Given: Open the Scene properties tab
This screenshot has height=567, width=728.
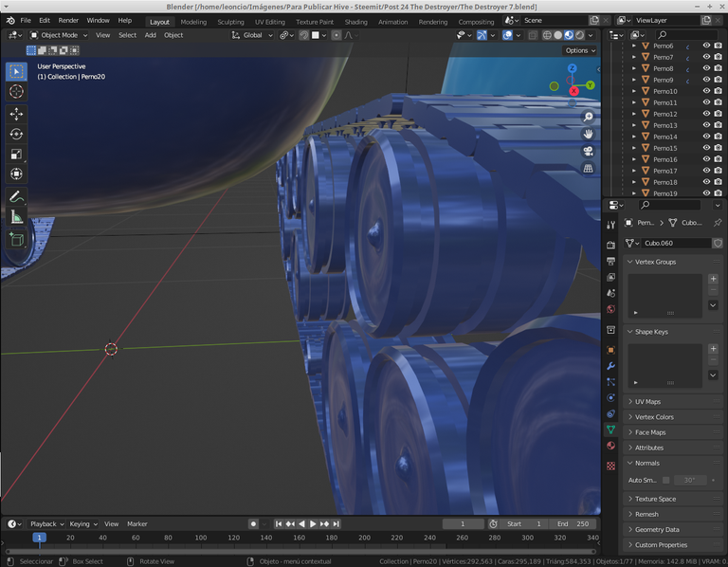Looking at the screenshot, I should tap(611, 293).
